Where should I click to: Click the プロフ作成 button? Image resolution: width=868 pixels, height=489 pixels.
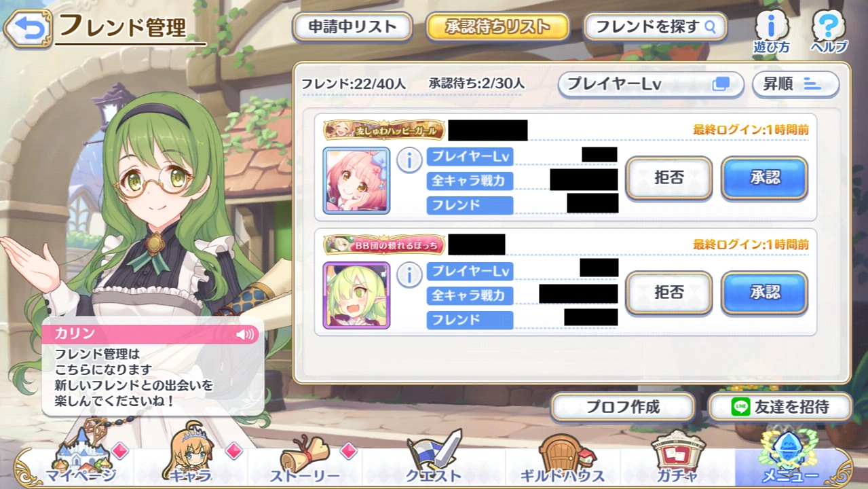623,407
